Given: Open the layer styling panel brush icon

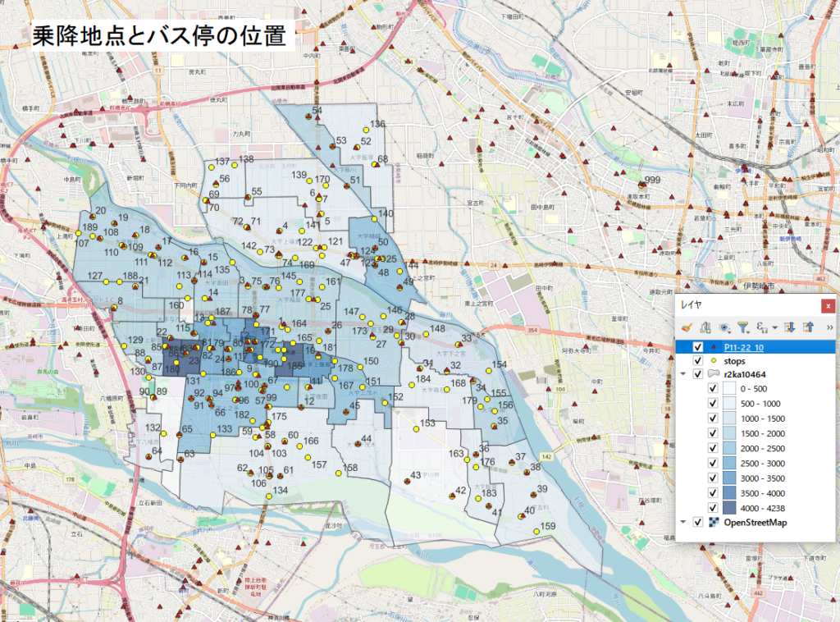Looking at the screenshot, I should coord(687,327).
